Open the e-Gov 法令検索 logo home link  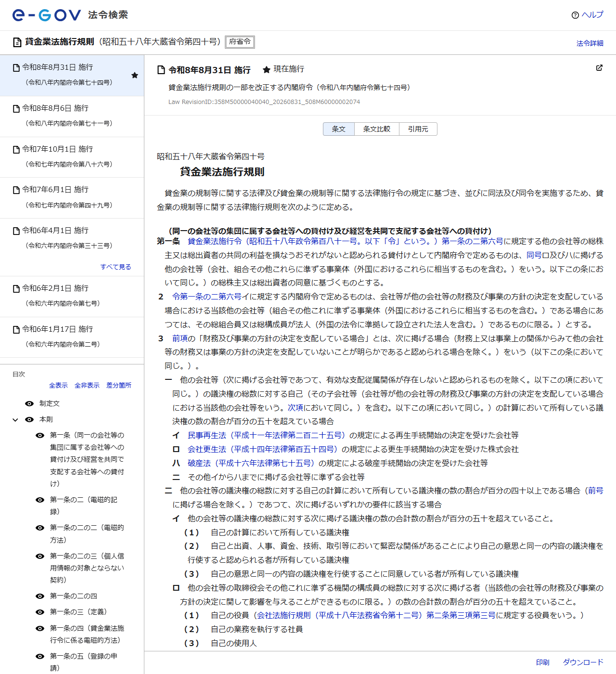[70, 15]
